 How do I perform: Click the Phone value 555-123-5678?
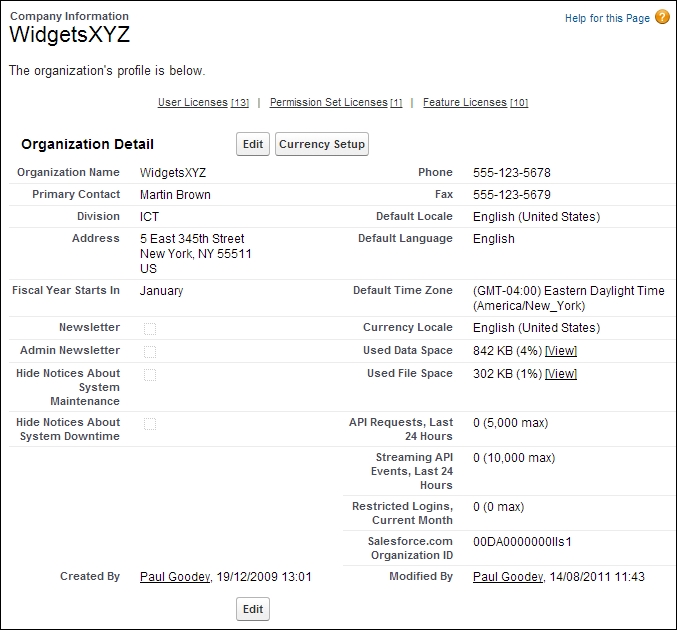[512, 173]
